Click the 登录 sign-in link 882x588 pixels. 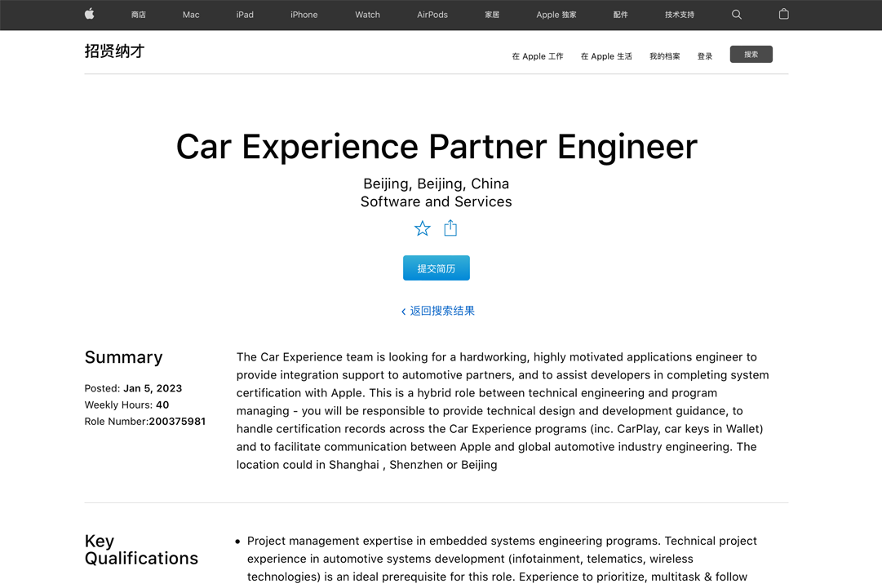[x=705, y=56]
